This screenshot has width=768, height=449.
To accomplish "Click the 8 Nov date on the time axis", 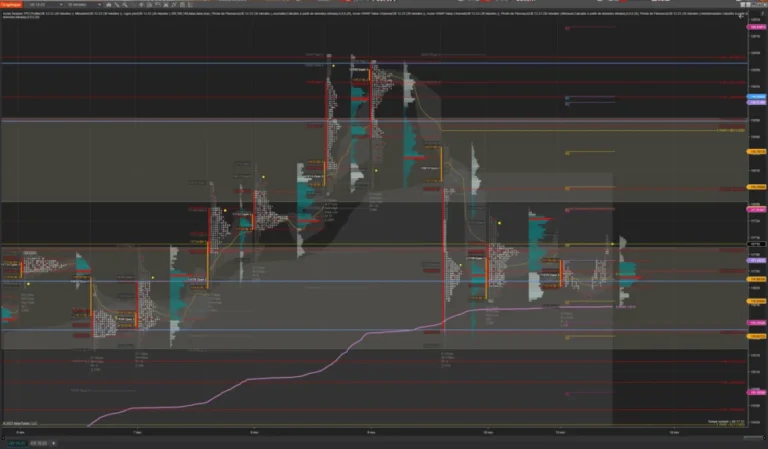I will (256, 431).
